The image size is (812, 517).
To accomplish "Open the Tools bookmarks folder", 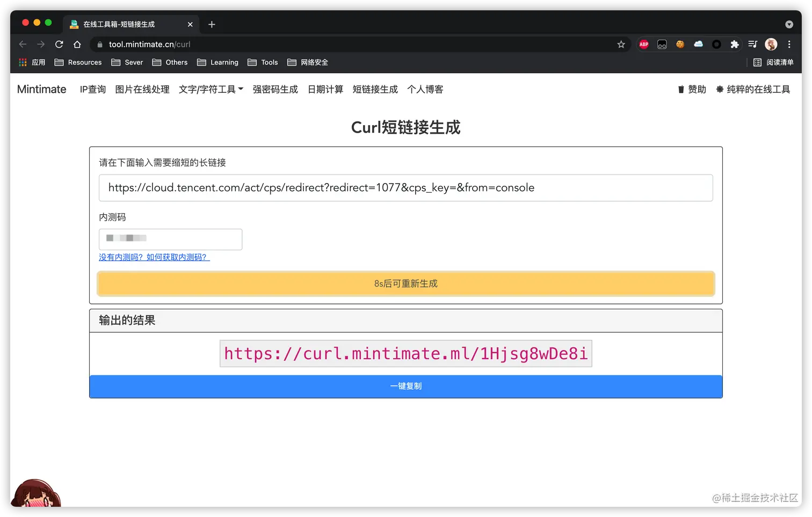I will pyautogui.click(x=263, y=62).
